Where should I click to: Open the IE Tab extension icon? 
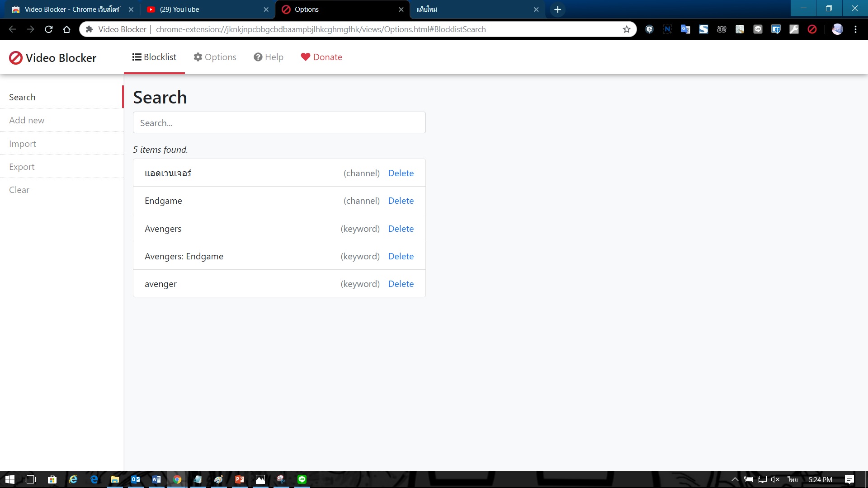pyautogui.click(x=649, y=29)
